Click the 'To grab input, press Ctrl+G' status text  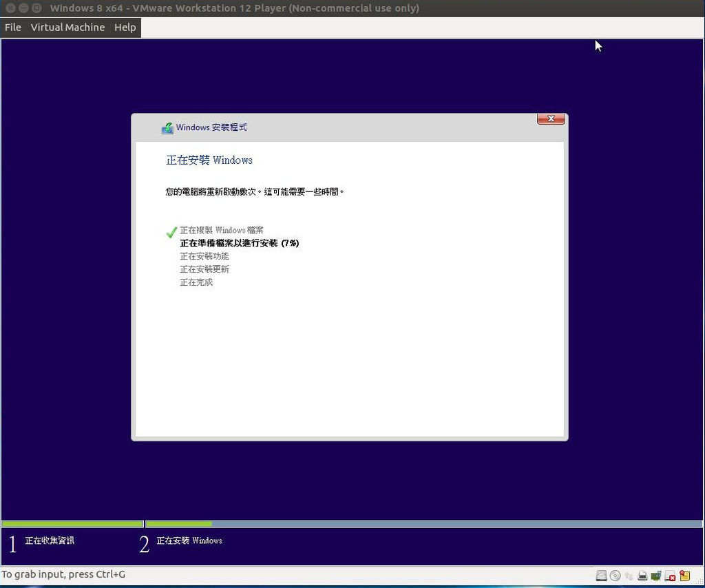pyautogui.click(x=63, y=574)
